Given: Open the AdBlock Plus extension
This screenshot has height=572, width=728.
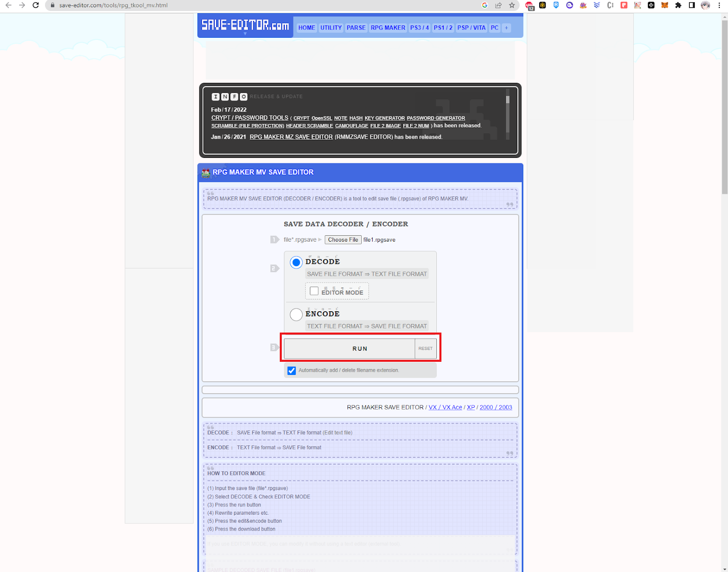Looking at the screenshot, I should click(530, 5).
